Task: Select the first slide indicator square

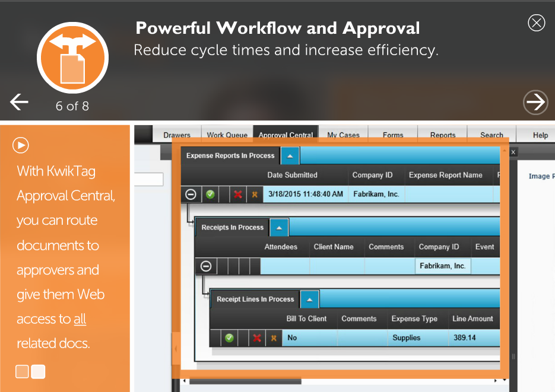Action: [x=22, y=371]
